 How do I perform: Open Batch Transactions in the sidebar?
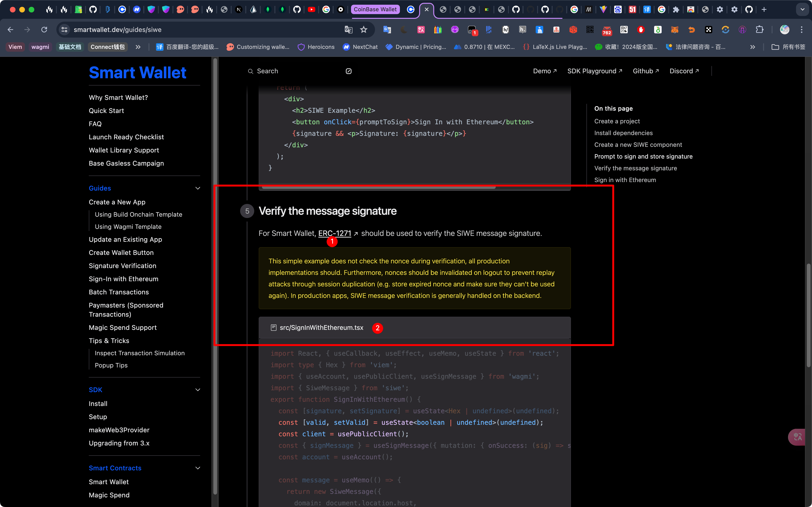click(119, 292)
